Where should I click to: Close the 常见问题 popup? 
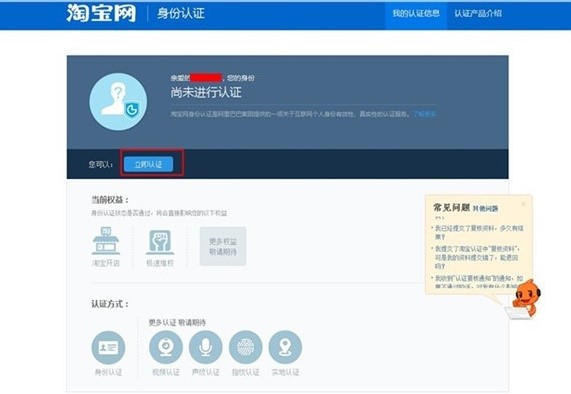click(524, 204)
